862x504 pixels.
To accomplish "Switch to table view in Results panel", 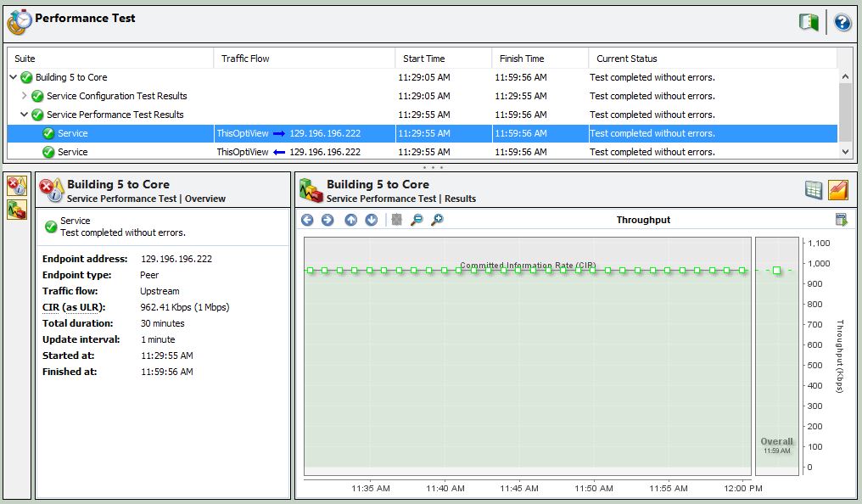I will [814, 190].
